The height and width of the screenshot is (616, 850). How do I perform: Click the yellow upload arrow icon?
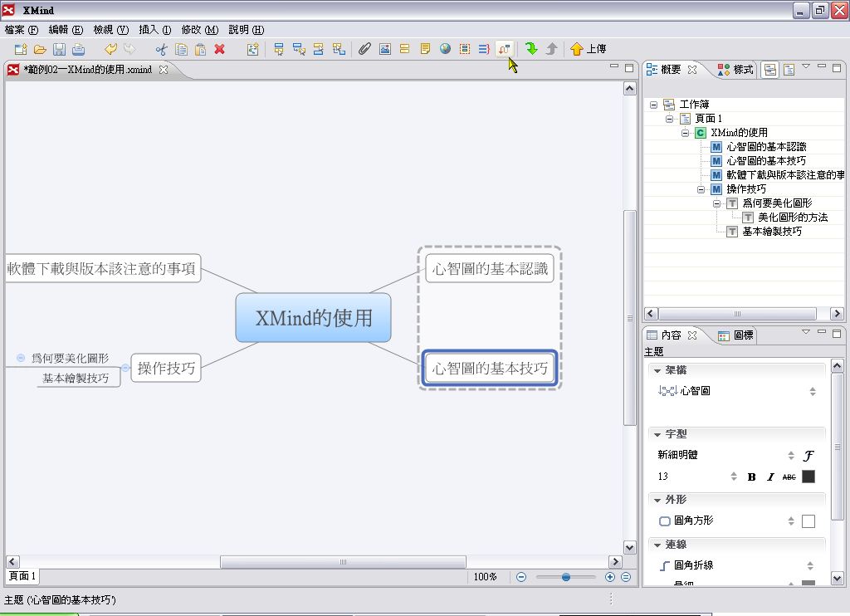576,49
